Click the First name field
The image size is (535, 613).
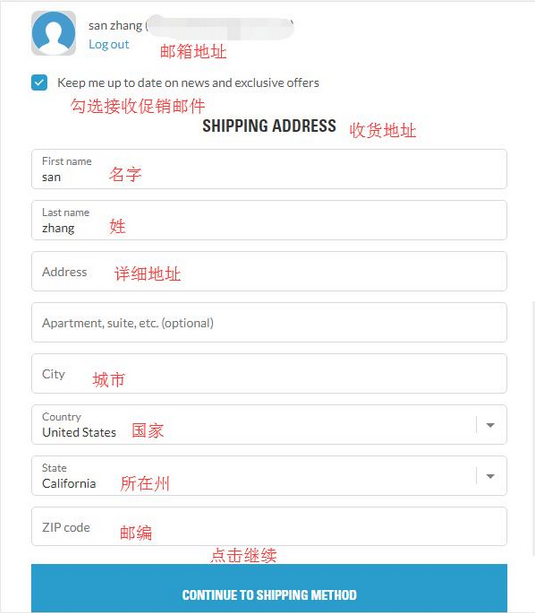(x=269, y=169)
